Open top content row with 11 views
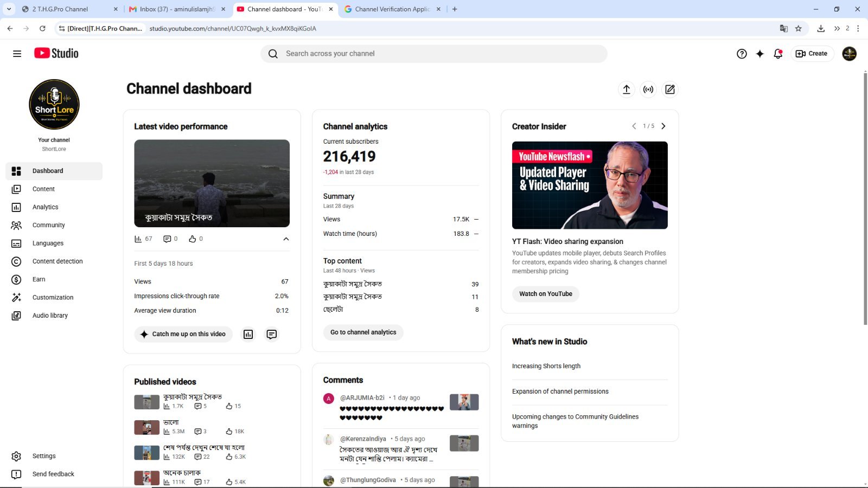The width and height of the screenshot is (868, 488). pos(401,297)
